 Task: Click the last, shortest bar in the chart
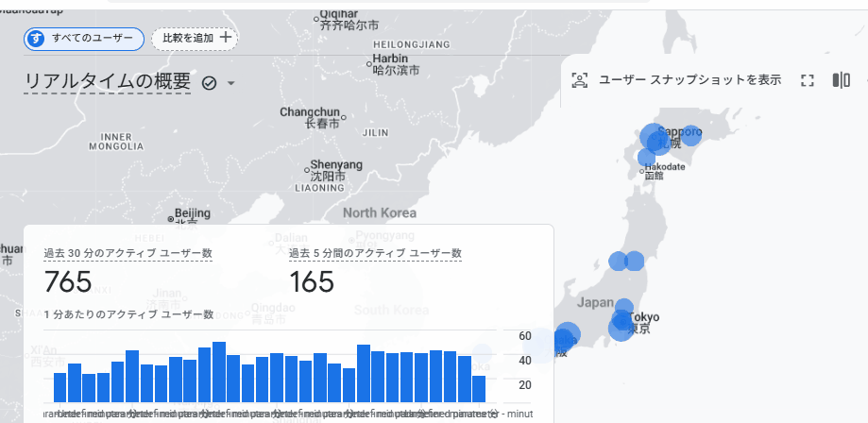[479, 388]
